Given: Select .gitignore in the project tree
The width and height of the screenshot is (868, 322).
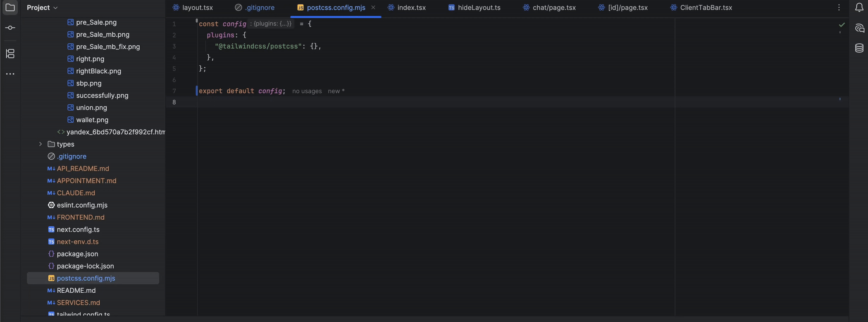Looking at the screenshot, I should tap(72, 156).
